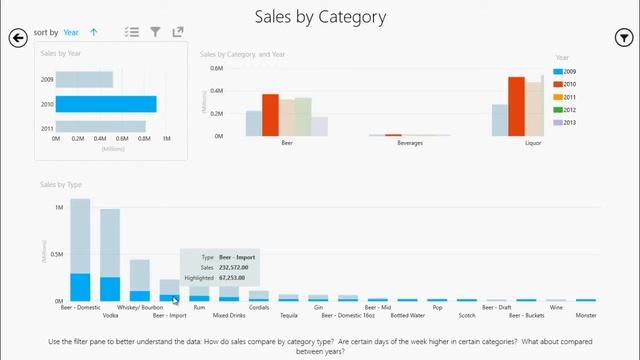Open the show data list icon
640x360 pixels.
[132, 32]
